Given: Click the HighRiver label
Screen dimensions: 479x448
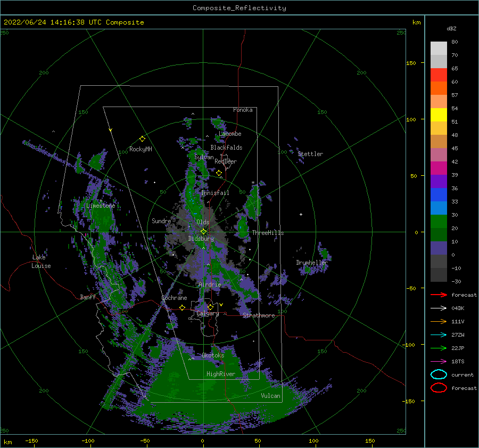Looking at the screenshot, I should [221, 374].
